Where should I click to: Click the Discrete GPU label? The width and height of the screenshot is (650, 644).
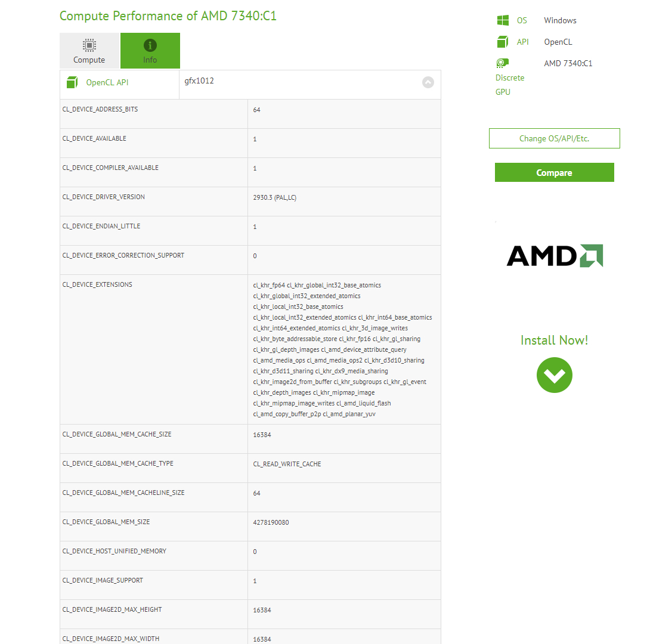(x=510, y=85)
